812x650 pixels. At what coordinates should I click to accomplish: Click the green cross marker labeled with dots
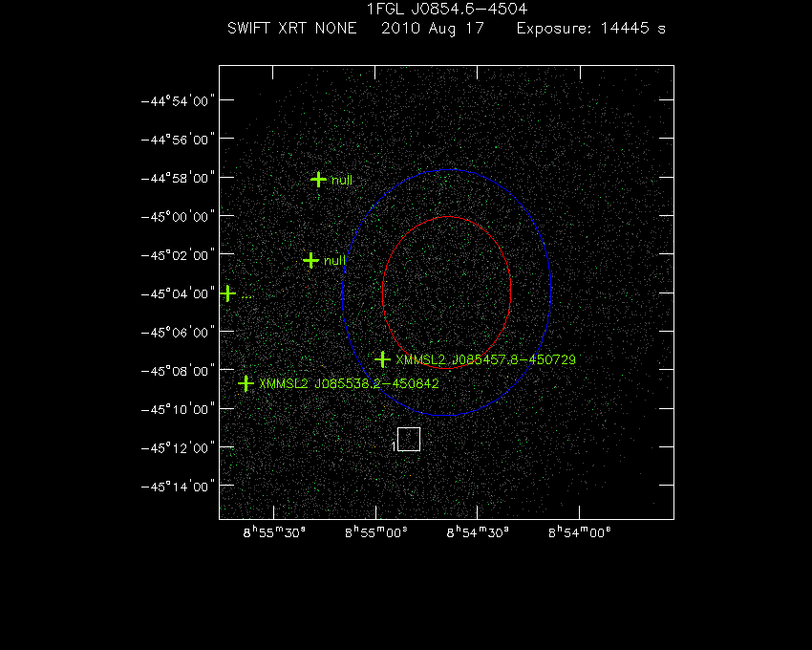[x=228, y=293]
